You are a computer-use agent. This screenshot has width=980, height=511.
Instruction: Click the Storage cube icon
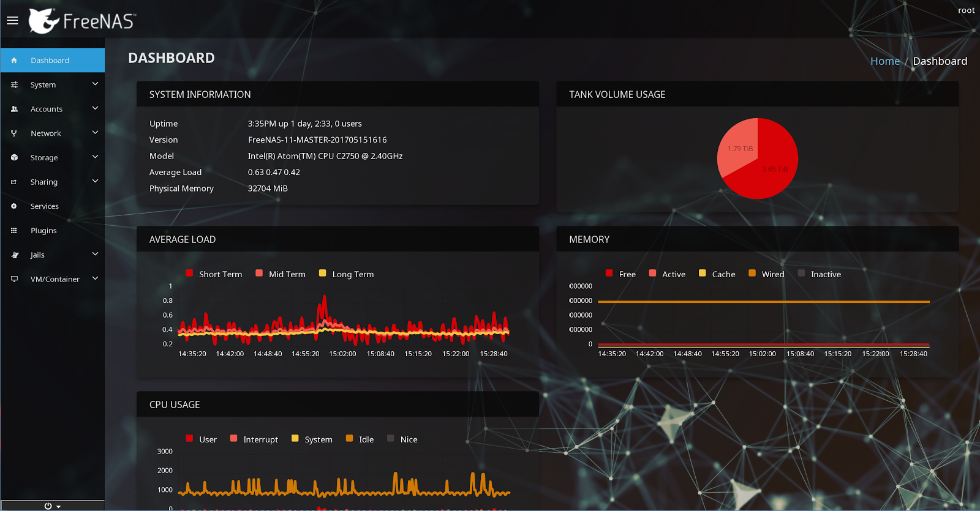coord(14,157)
